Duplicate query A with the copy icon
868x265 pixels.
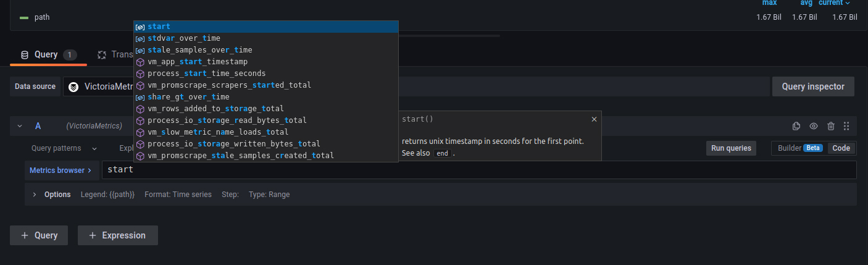tap(796, 126)
